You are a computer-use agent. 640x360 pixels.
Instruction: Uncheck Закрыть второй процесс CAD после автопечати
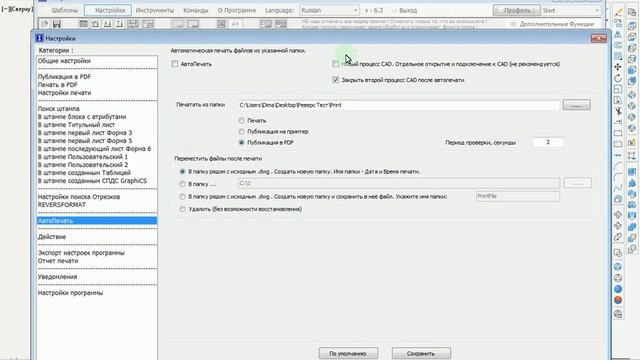(x=336, y=80)
